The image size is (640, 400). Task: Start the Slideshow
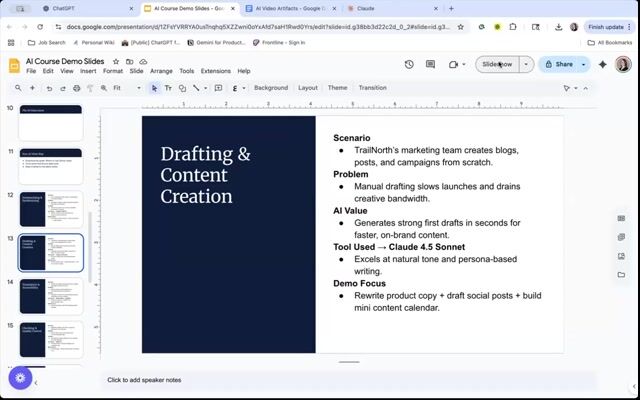click(497, 64)
